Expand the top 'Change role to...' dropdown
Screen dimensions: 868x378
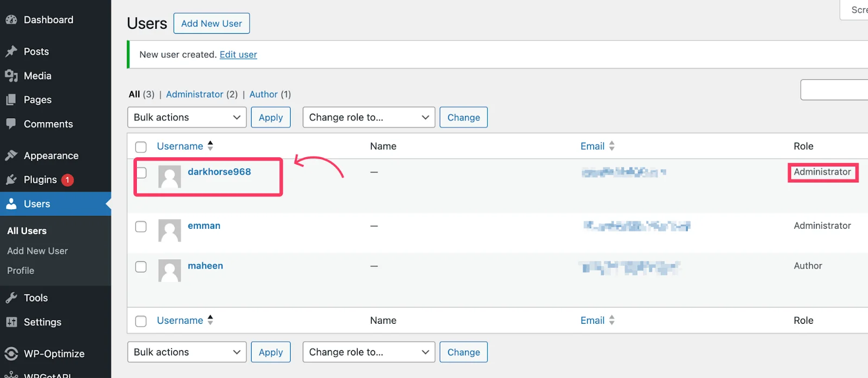coord(368,118)
